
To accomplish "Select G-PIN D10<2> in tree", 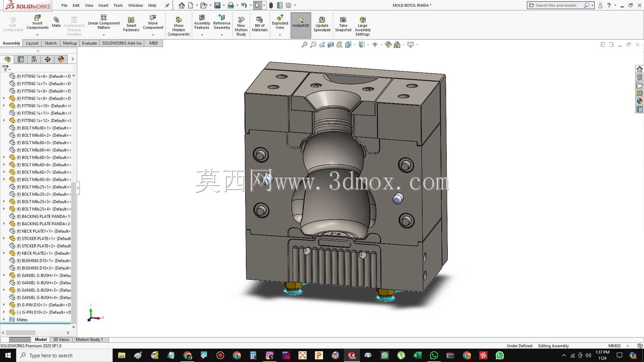I will point(40,312).
